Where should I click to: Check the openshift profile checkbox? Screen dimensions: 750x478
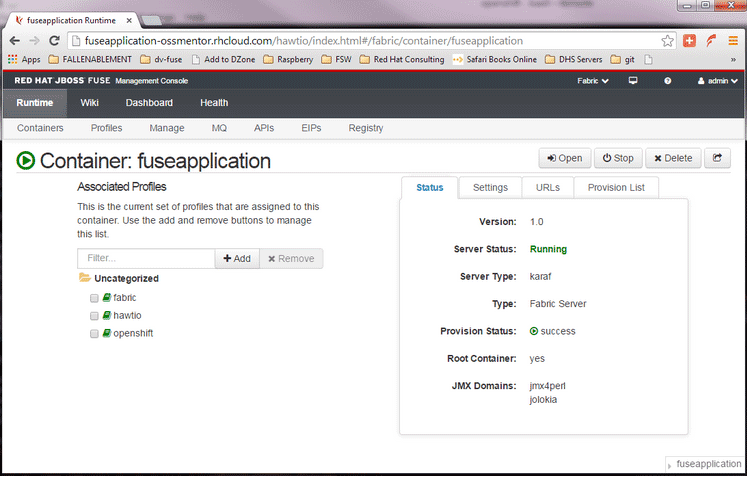(94, 333)
